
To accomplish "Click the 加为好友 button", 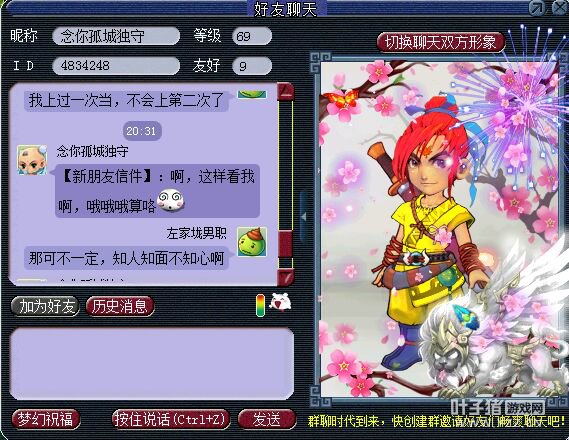I will (x=45, y=306).
